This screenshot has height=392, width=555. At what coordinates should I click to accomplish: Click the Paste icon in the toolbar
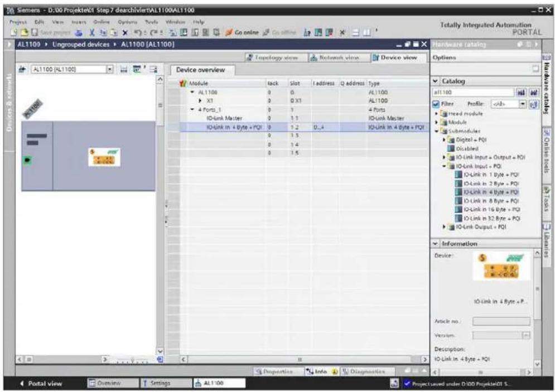114,32
